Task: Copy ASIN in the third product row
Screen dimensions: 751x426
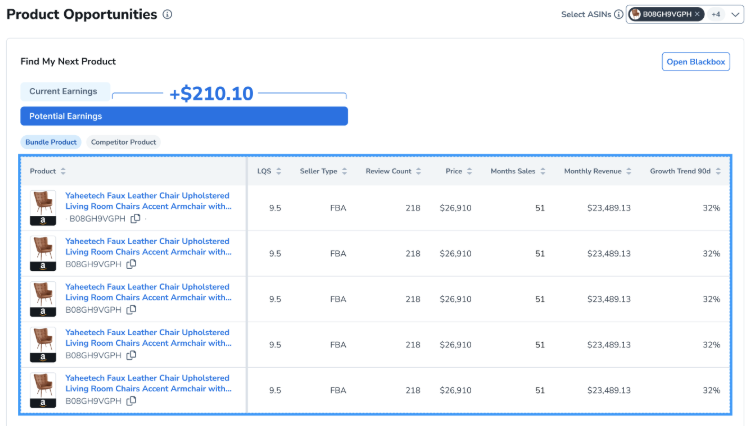Action: 131,310
